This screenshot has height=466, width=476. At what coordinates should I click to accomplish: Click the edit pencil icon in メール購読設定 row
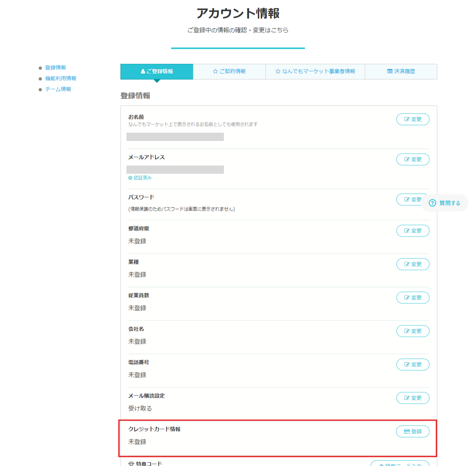pos(407,398)
